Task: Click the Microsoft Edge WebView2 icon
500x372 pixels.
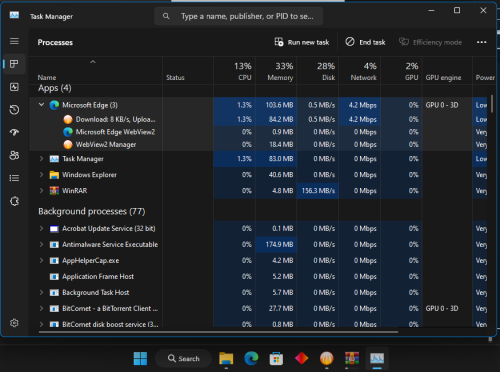Action: [68, 132]
